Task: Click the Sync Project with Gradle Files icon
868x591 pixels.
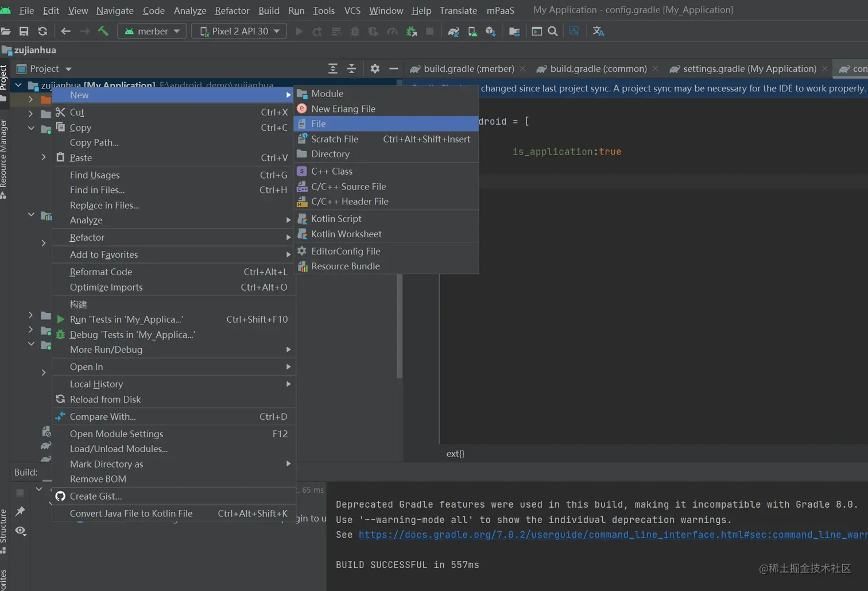Action: click(x=454, y=31)
